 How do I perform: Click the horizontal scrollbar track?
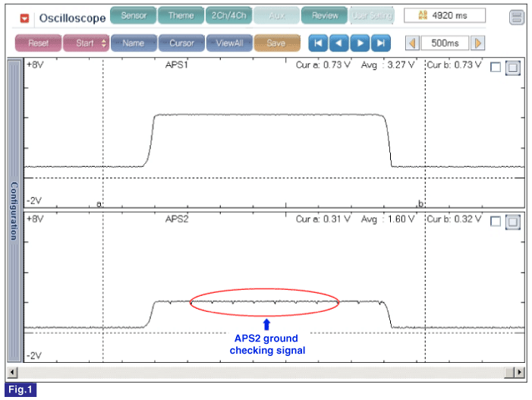[261, 372]
